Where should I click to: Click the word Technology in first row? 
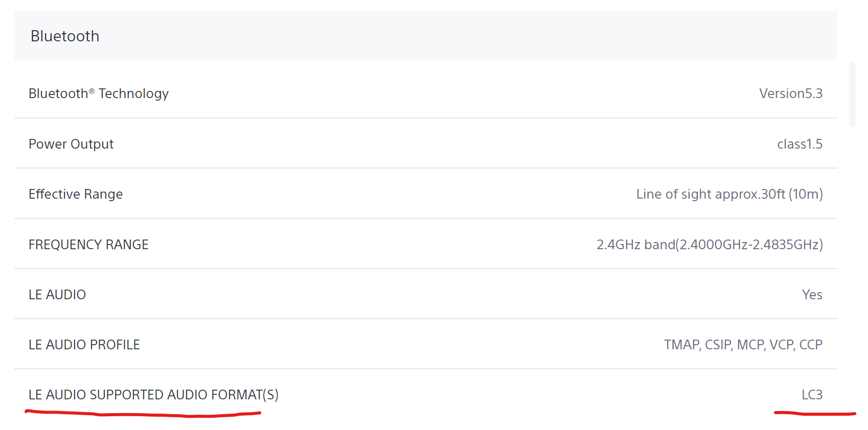click(x=133, y=93)
